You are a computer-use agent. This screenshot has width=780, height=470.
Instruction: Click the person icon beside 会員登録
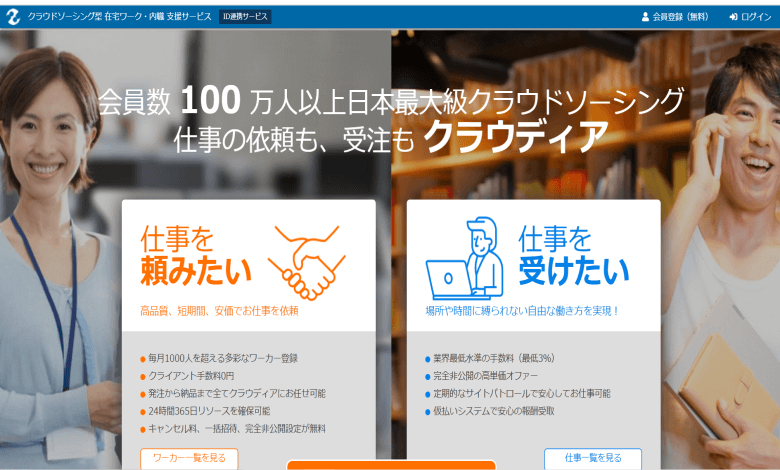coord(645,17)
